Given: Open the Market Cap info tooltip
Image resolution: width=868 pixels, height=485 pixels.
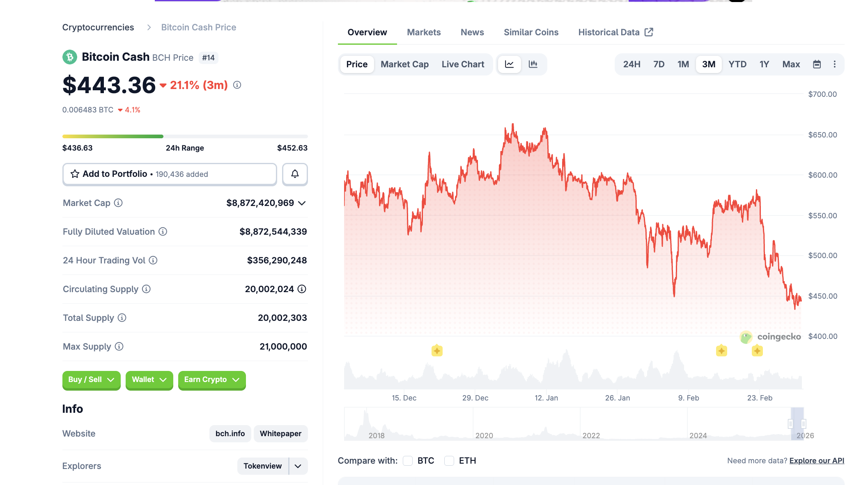Looking at the screenshot, I should (x=118, y=203).
